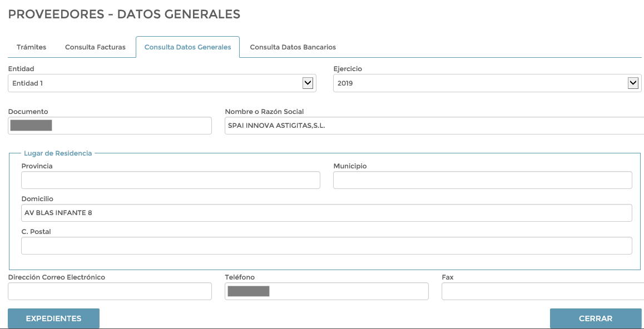This screenshot has height=329, width=644.
Task: Click the arrow icon on Entidad selector
Action: [308, 83]
